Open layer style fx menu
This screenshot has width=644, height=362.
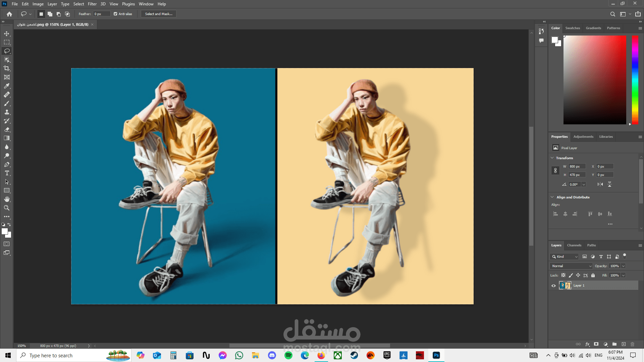point(587,344)
